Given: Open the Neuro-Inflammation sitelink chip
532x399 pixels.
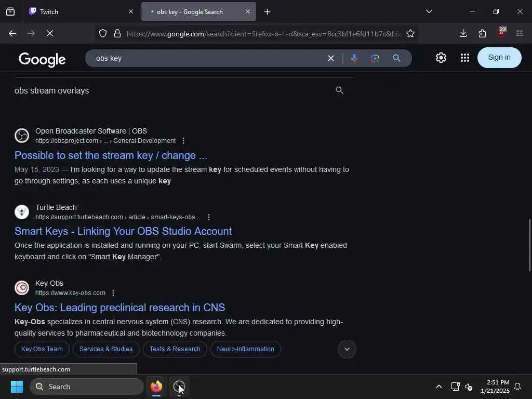Looking at the screenshot, I should tap(245, 349).
